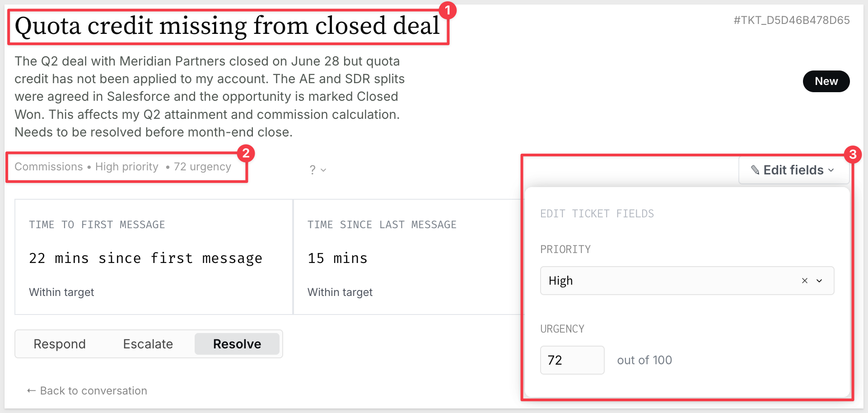The height and width of the screenshot is (413, 868).
Task: Click the New status badge
Action: point(826,81)
